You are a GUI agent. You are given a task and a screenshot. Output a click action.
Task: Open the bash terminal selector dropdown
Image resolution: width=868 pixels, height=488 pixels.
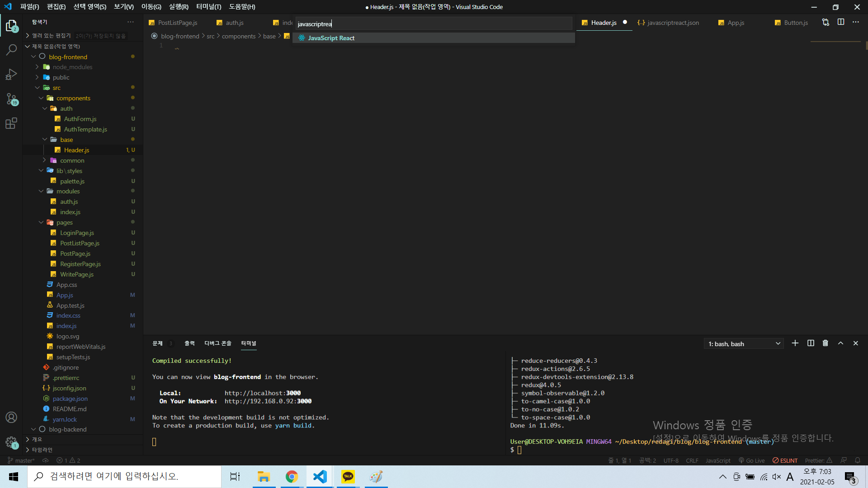[x=744, y=344]
